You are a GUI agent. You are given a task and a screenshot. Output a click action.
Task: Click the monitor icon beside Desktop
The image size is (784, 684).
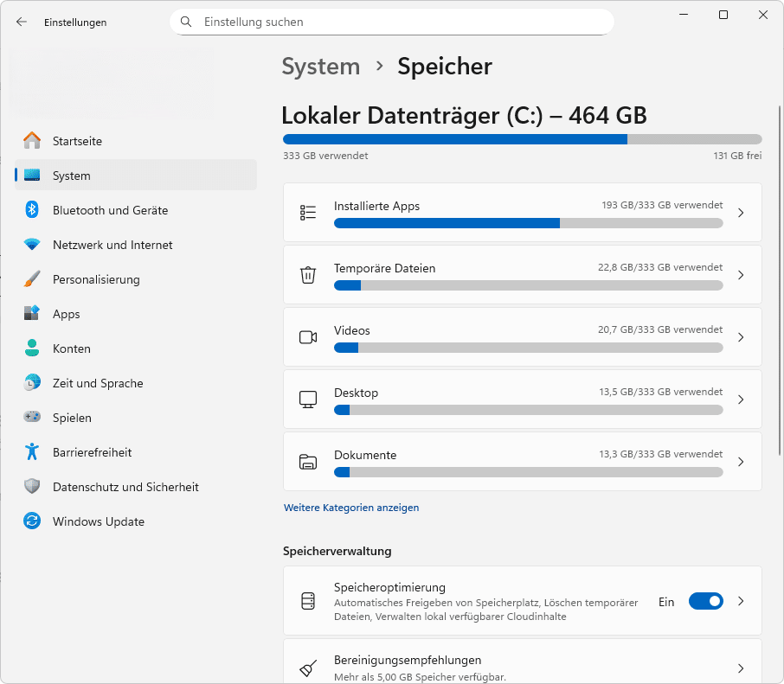(308, 400)
